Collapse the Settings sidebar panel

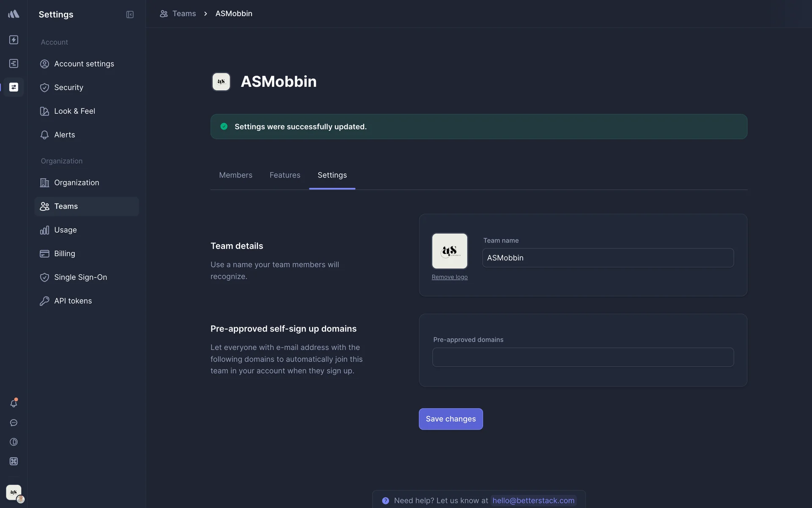pos(130,14)
